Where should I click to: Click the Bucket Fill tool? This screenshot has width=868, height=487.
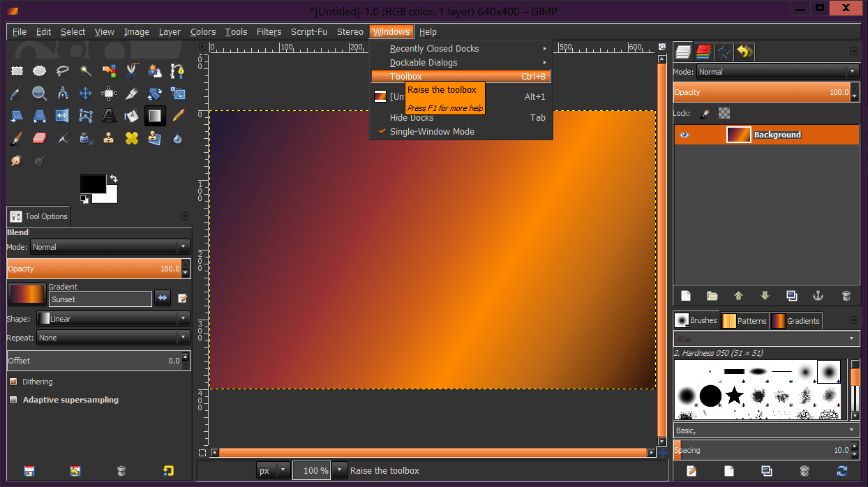(132, 115)
